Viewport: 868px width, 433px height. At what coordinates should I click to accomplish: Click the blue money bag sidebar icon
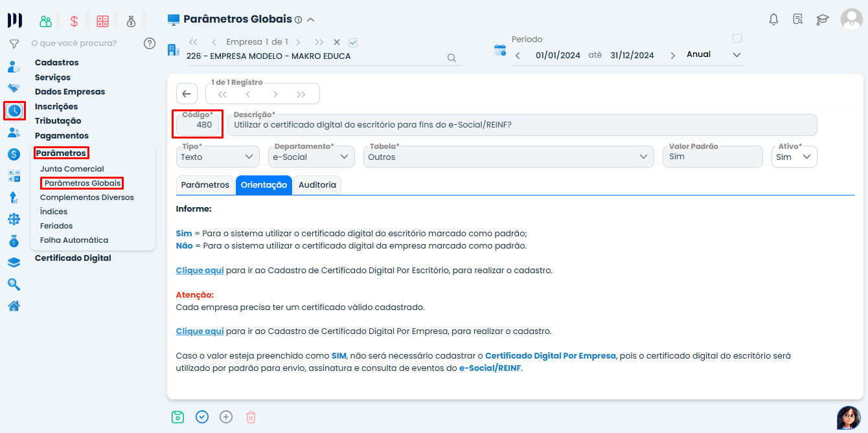14,241
